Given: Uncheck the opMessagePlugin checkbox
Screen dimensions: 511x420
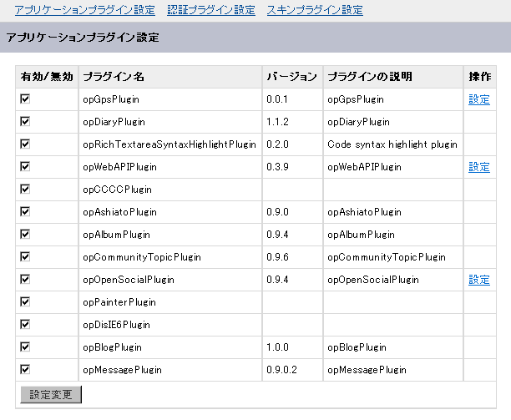Looking at the screenshot, I should pyautogui.click(x=25, y=369).
